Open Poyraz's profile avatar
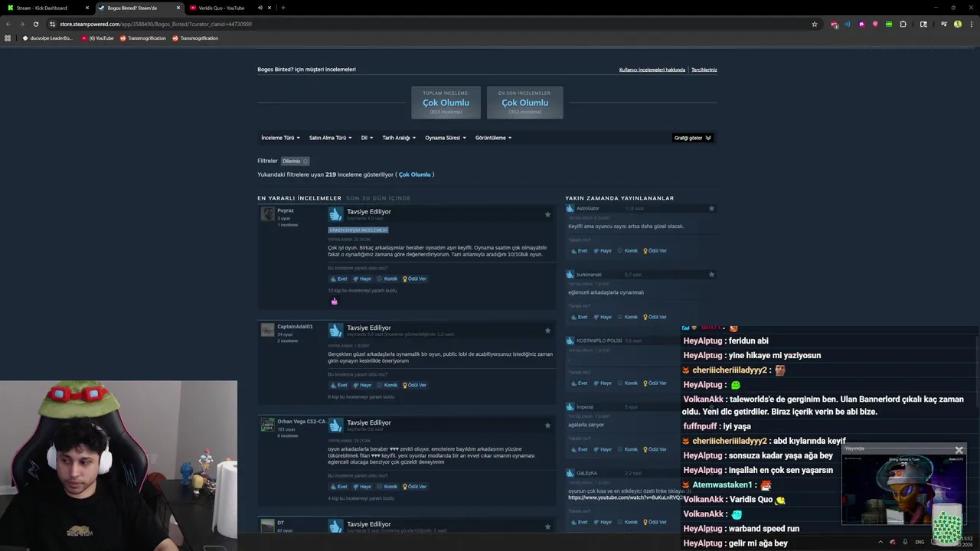980x551 pixels. point(267,214)
